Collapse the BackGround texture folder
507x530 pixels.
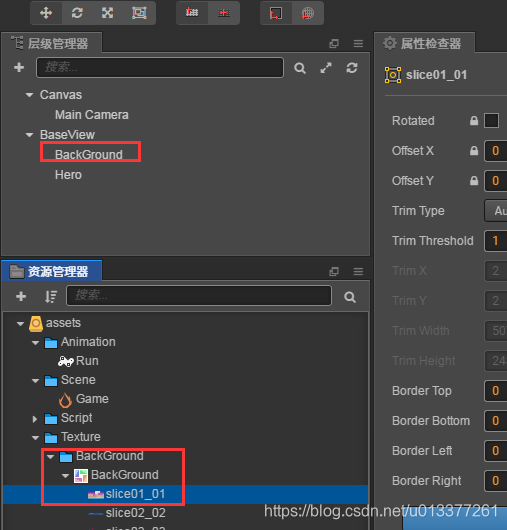50,457
